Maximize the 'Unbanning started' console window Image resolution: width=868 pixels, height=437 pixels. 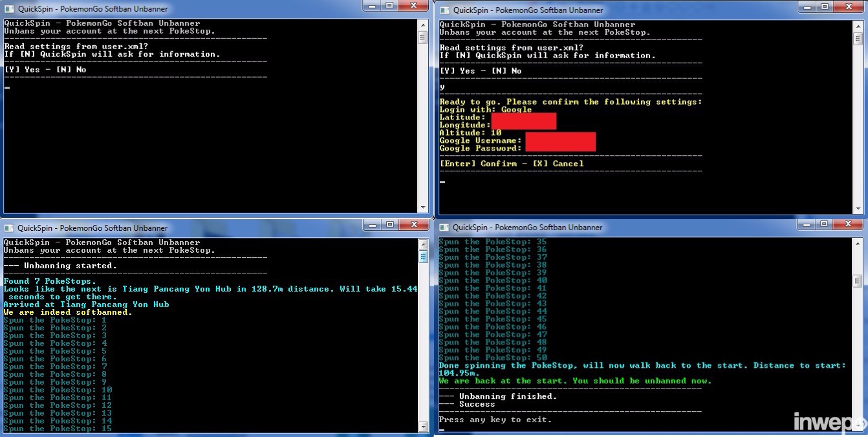point(389,225)
